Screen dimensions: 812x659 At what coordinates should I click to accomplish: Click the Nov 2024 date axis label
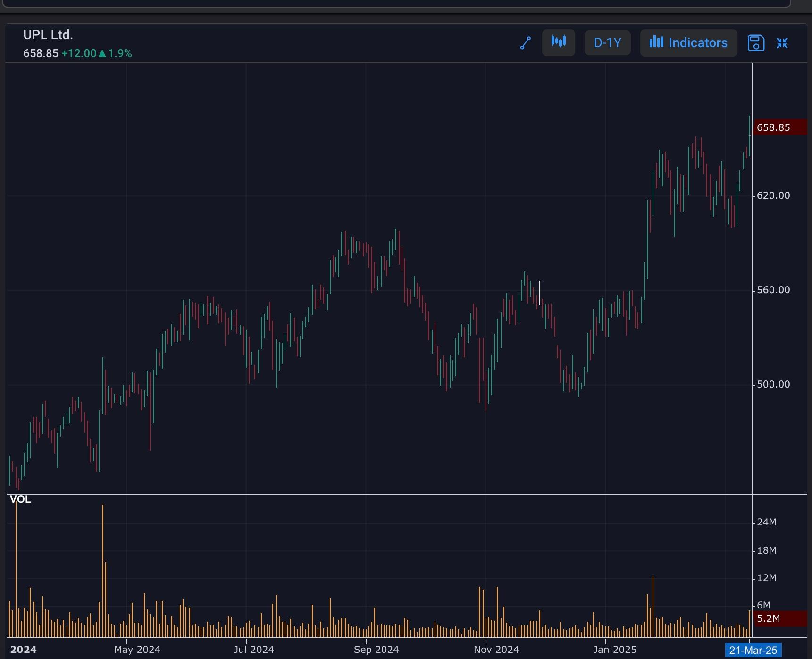[x=496, y=650]
